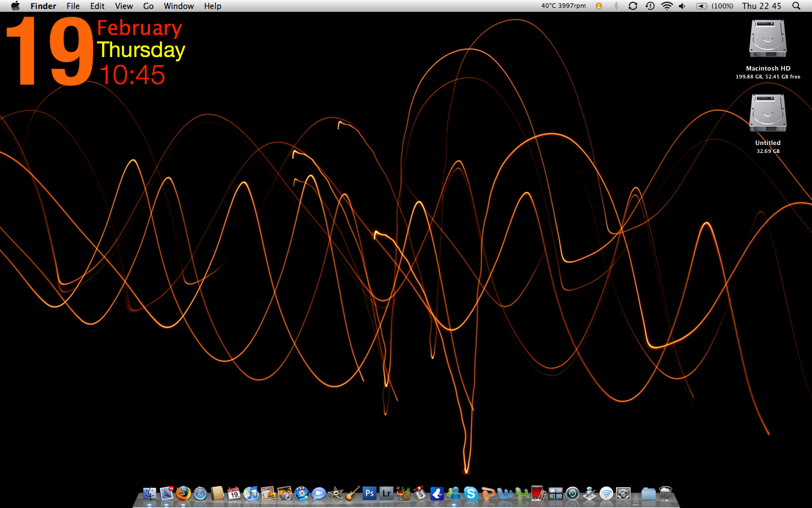812x508 pixels.
Task: Open Address Book in the Dock
Action: pos(217,494)
